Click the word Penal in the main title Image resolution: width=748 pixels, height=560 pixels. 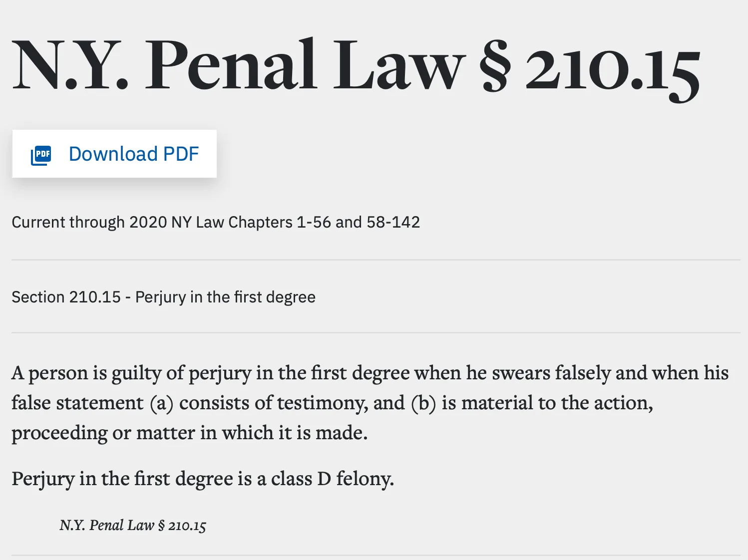pos(231,65)
